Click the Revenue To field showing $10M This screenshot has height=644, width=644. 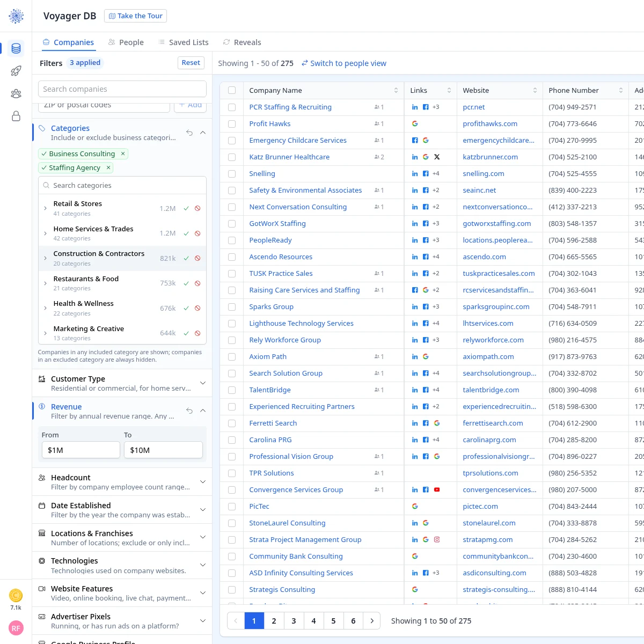[163, 450]
